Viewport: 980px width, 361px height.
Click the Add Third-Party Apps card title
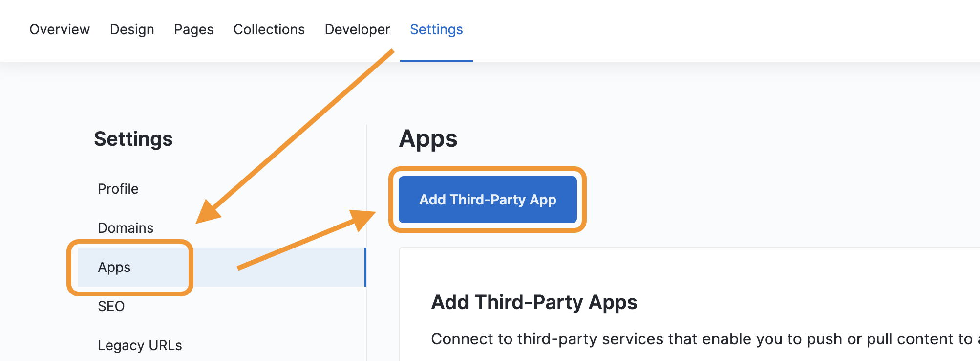[534, 302]
